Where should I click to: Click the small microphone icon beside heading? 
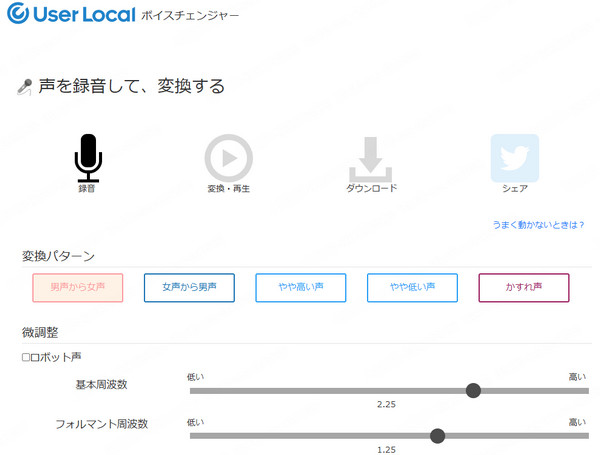coord(25,87)
